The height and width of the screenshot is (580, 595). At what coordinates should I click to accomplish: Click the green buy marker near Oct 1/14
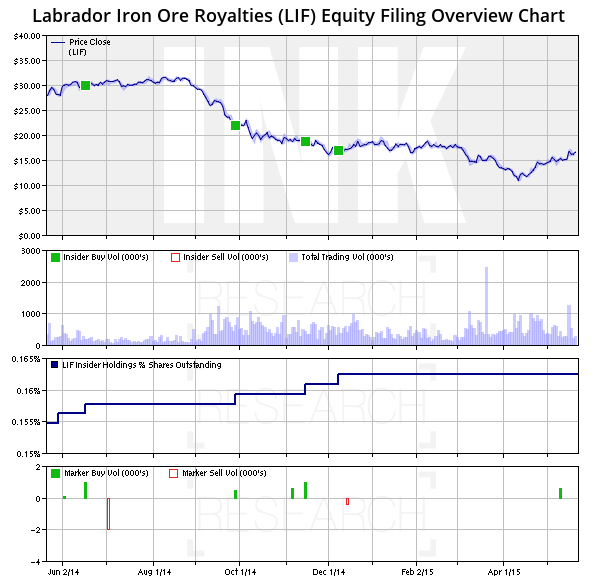point(235,125)
